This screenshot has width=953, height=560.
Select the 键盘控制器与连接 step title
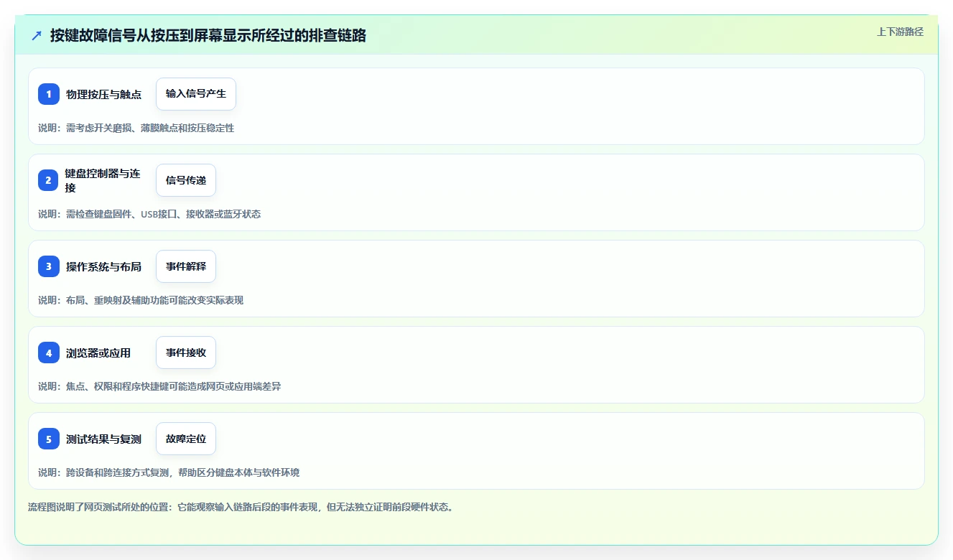[103, 181]
